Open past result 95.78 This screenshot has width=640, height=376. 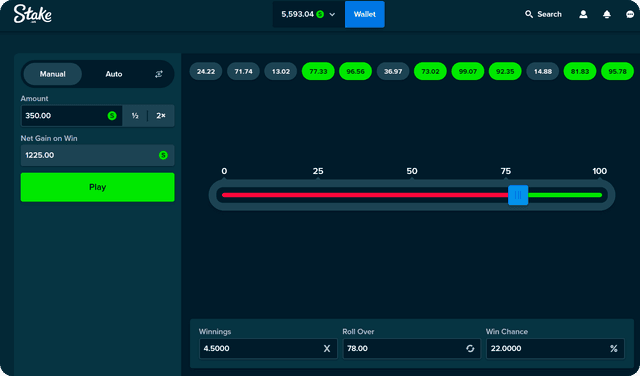tap(618, 71)
